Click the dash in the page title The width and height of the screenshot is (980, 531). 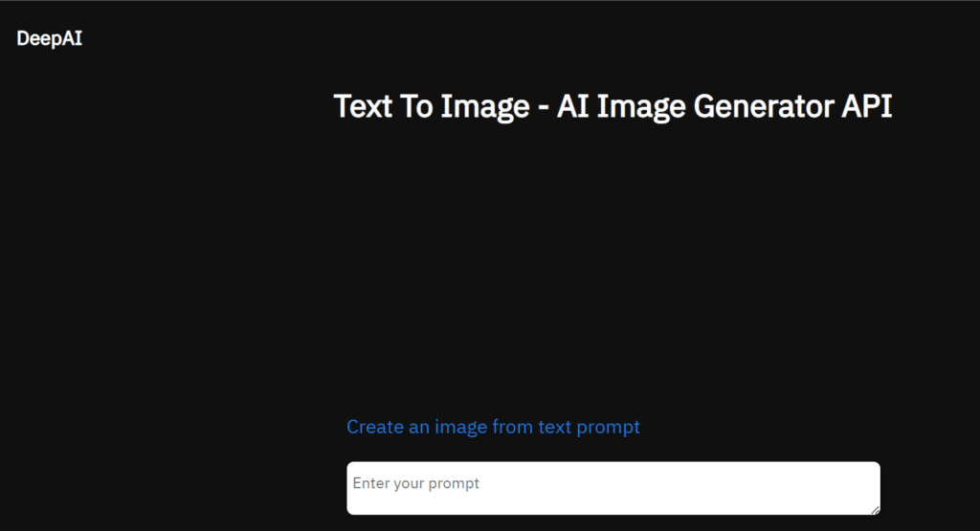pyautogui.click(x=544, y=107)
